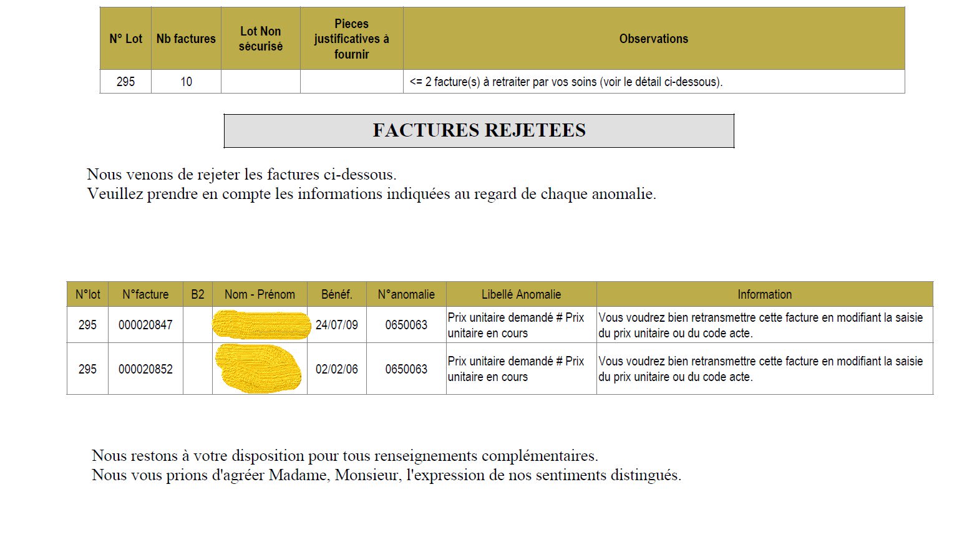
Task: Click the date 02/02/06
Action: point(336,369)
